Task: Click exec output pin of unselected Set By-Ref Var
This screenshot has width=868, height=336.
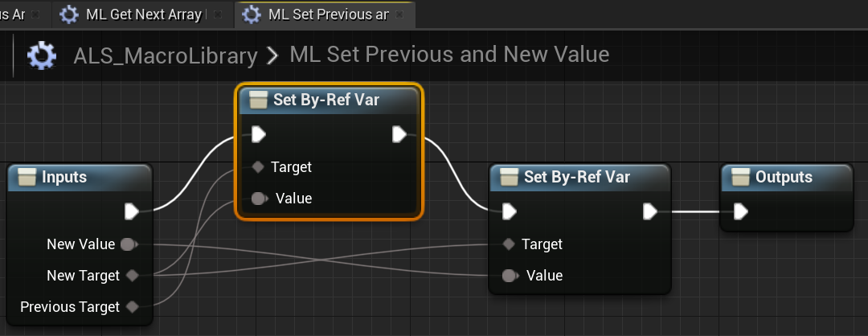Action: click(x=650, y=211)
